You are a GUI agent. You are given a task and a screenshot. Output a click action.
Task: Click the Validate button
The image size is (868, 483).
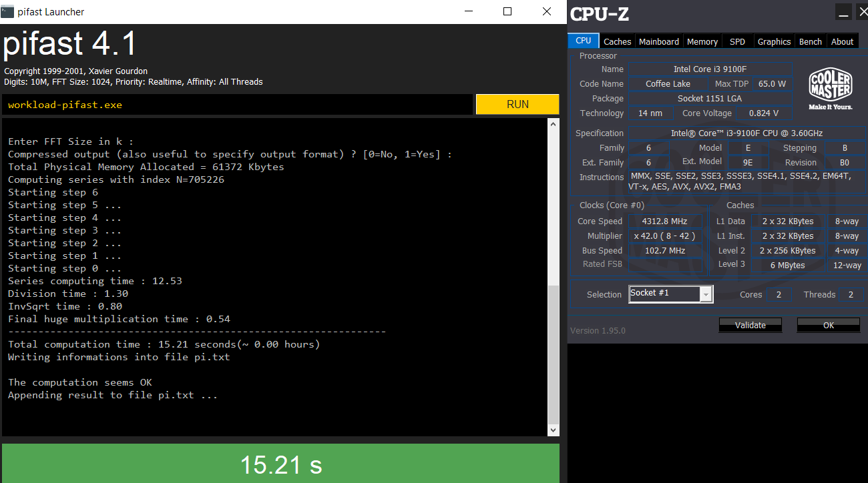[750, 325]
